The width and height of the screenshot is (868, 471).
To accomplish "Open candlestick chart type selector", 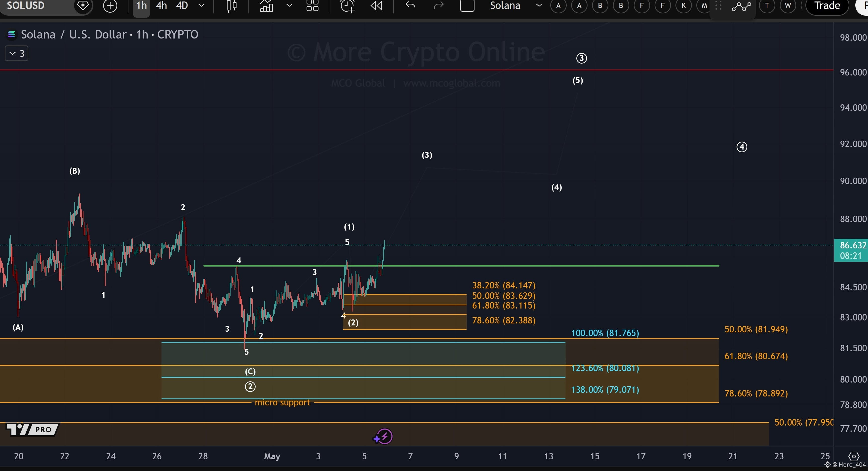I will tap(232, 6).
